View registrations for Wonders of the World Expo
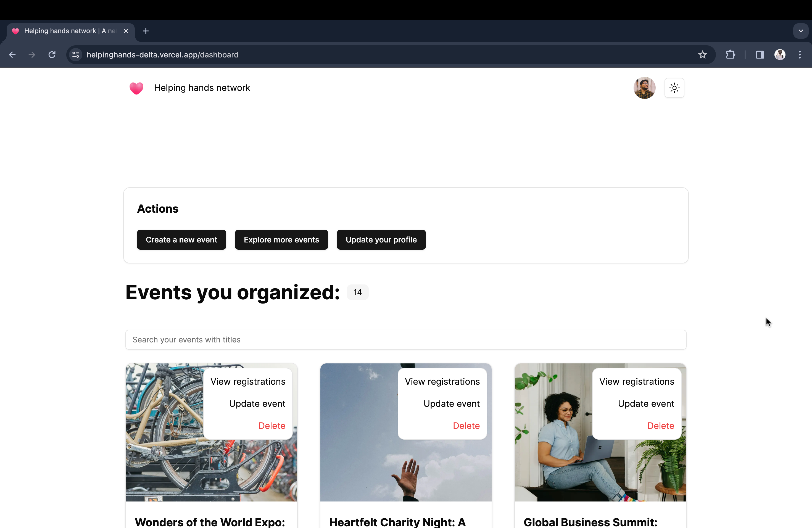 pyautogui.click(x=248, y=381)
